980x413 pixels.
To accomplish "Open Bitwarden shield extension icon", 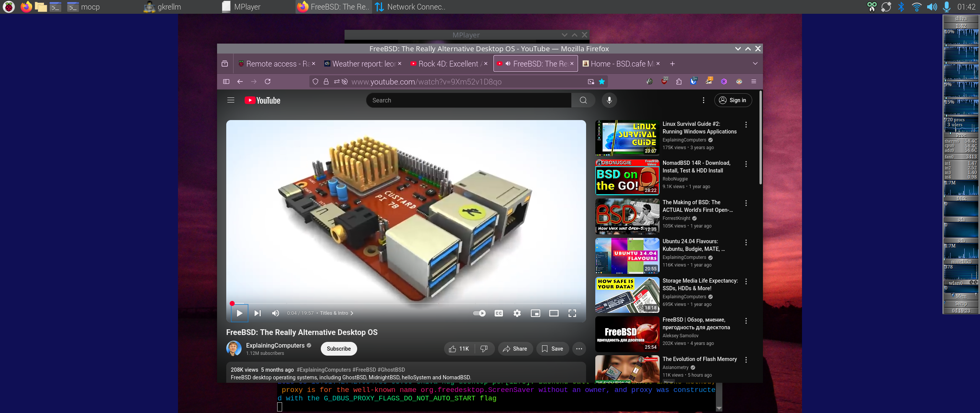I will (694, 81).
